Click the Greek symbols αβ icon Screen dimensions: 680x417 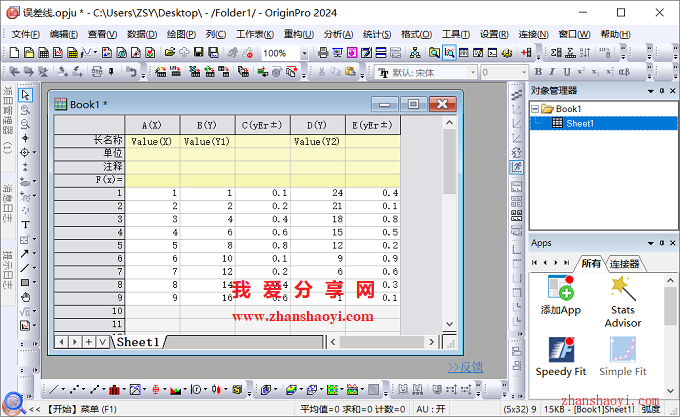tap(624, 72)
